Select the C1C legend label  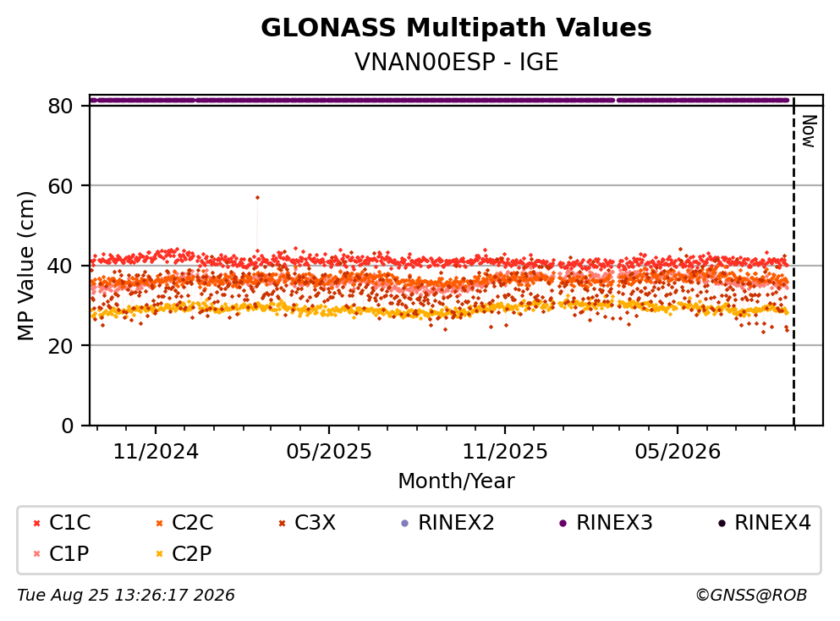[x=69, y=523]
